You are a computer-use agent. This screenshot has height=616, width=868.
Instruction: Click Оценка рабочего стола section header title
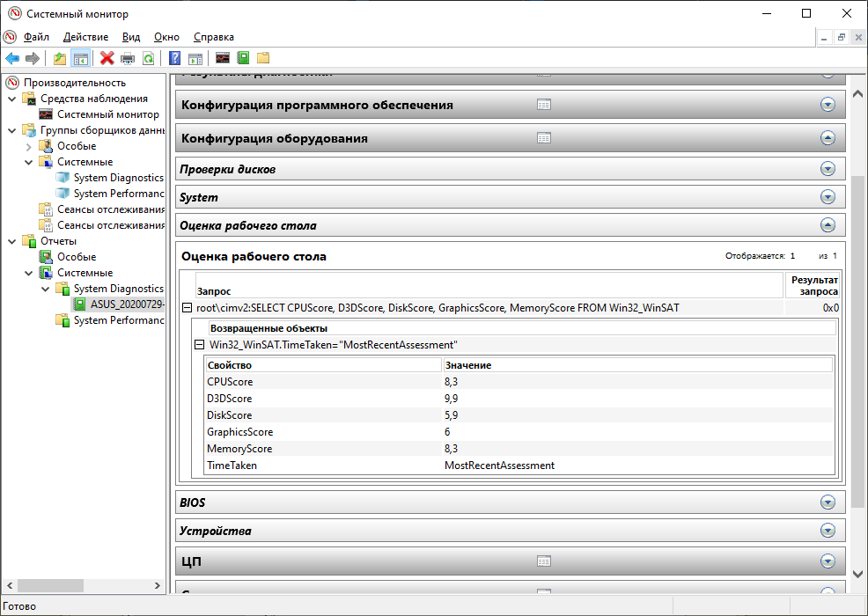tap(248, 226)
